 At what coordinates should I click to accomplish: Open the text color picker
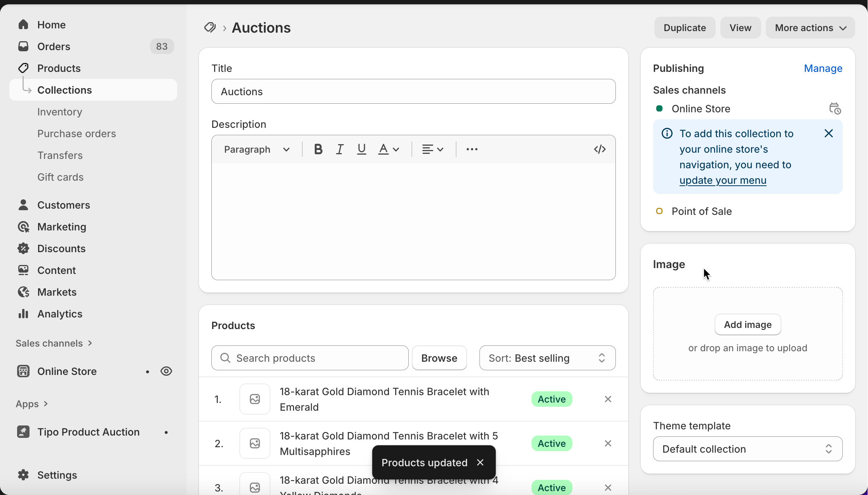pyautogui.click(x=389, y=149)
